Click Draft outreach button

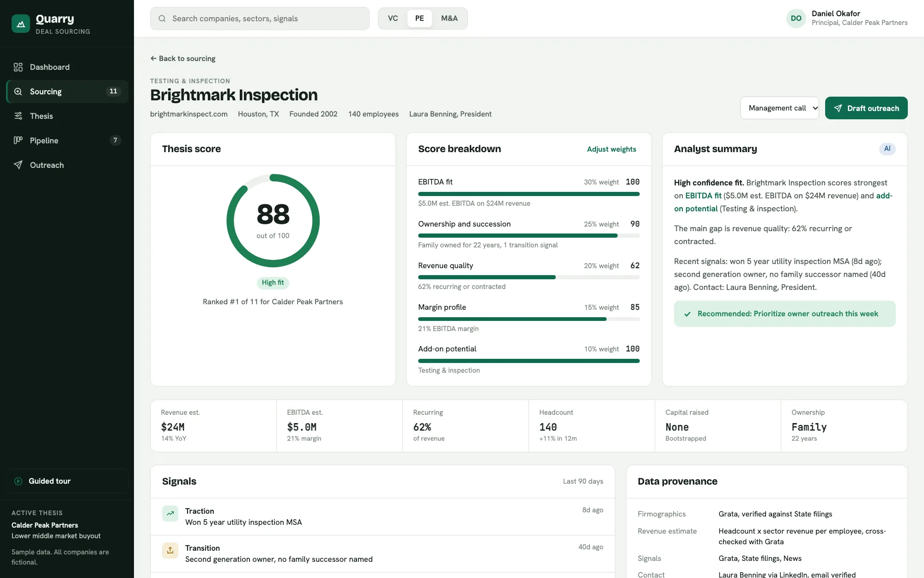[x=866, y=108]
